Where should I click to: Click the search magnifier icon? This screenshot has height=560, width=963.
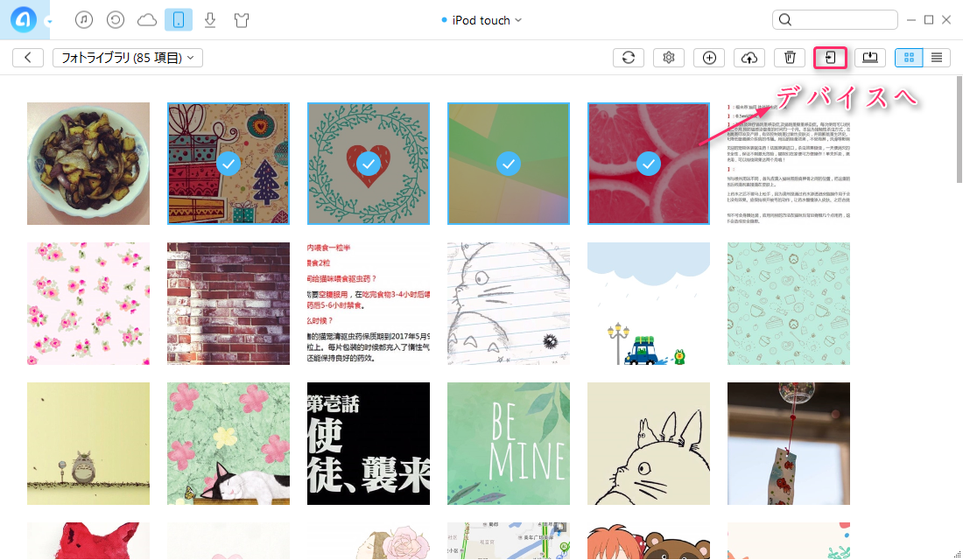coord(785,19)
